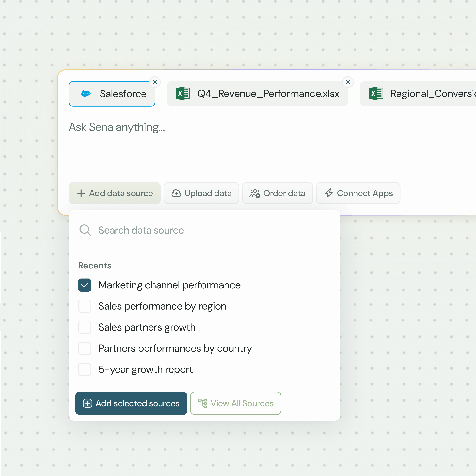
Task: Click the cloud upload icon
Action: tap(176, 193)
